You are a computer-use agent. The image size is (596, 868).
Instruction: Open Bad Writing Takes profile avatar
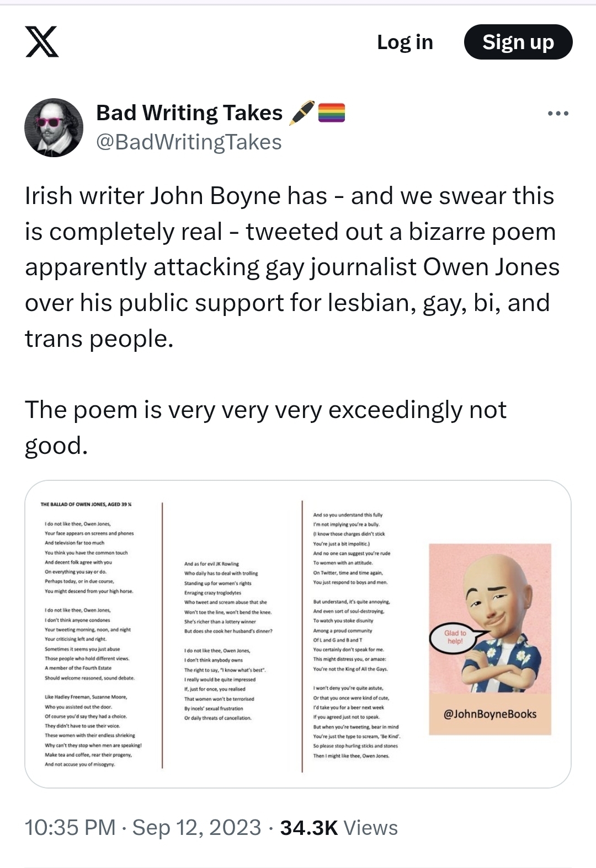point(54,127)
